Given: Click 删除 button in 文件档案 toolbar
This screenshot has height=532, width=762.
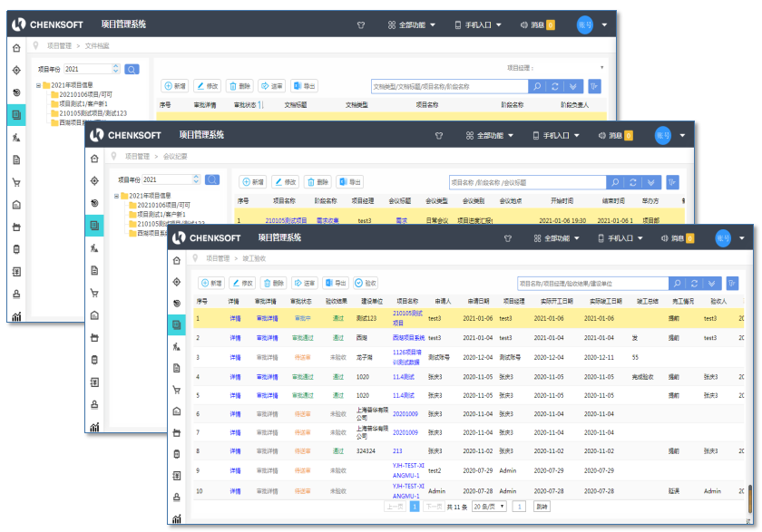Looking at the screenshot, I should [x=239, y=86].
